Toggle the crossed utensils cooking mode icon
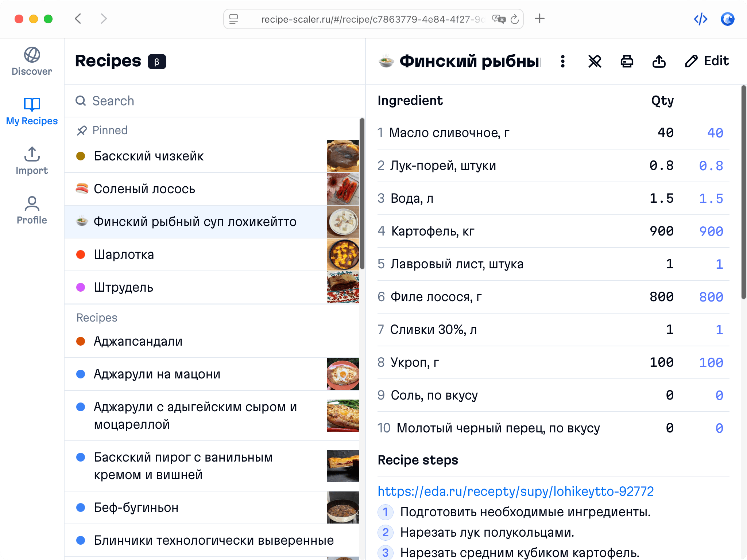Screen dimensions: 747x560 (595, 61)
